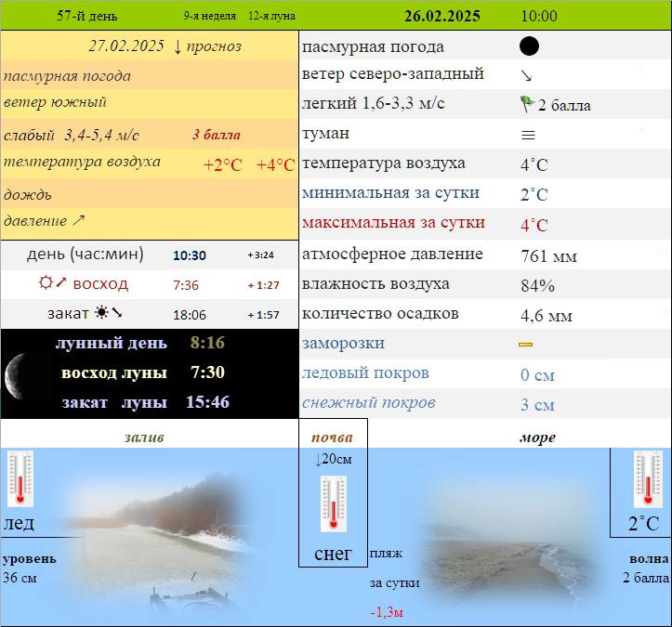Click the sunset sun icon
Screen dimensions: 672x627
tap(101, 312)
